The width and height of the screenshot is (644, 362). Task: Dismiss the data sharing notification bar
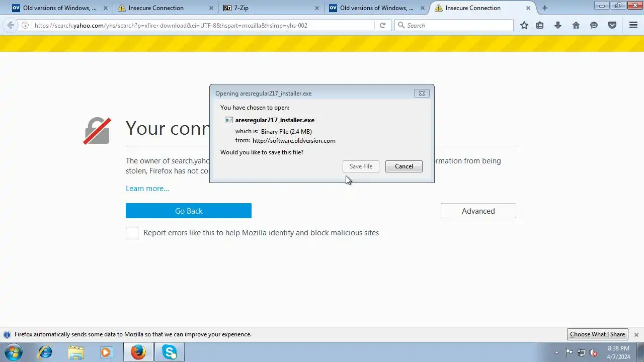(x=636, y=334)
